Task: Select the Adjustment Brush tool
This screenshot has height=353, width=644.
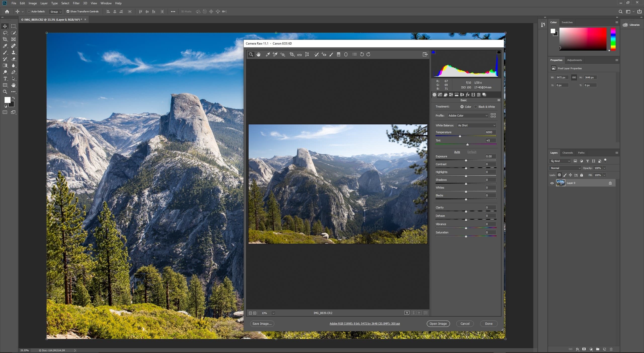Action: point(331,54)
